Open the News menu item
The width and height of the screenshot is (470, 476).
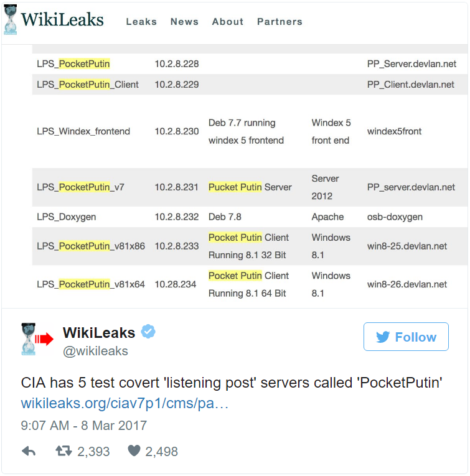click(x=184, y=22)
